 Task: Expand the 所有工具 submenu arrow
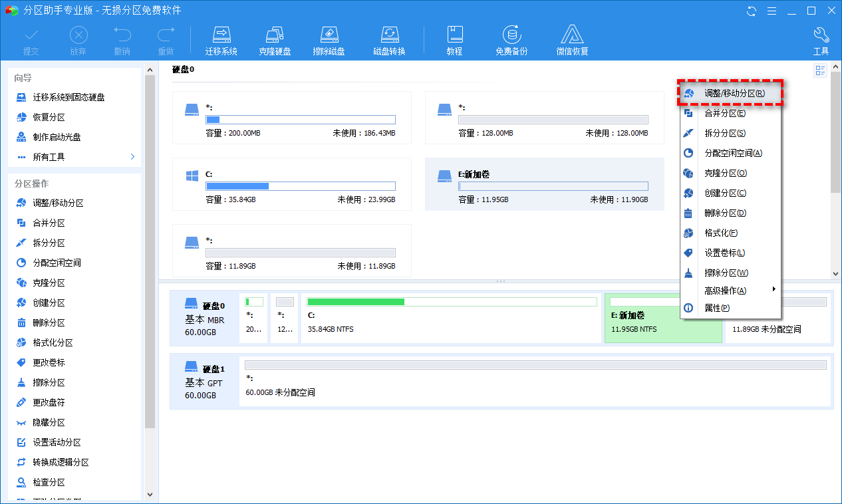132,157
